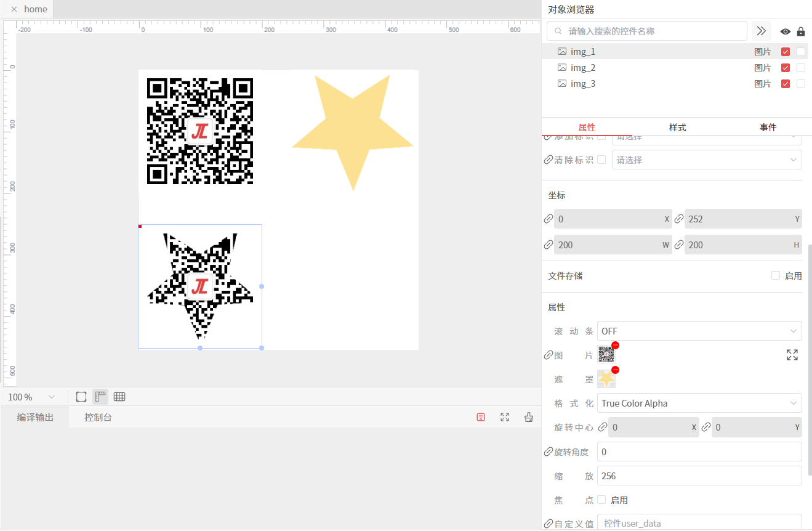This screenshot has height=531, width=812.
Task: Click the 缩放 field showing 256
Action: (699, 476)
